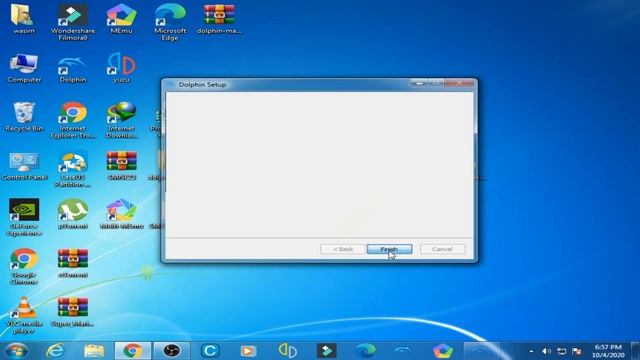Open the taskbar clock showing 6:57 PM
This screenshot has height=360, width=640.
tap(608, 351)
